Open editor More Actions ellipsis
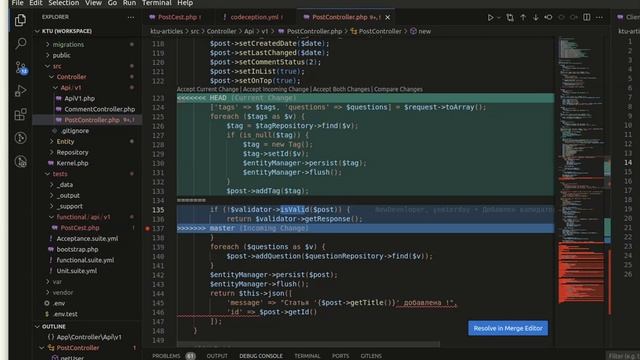 click(599, 18)
